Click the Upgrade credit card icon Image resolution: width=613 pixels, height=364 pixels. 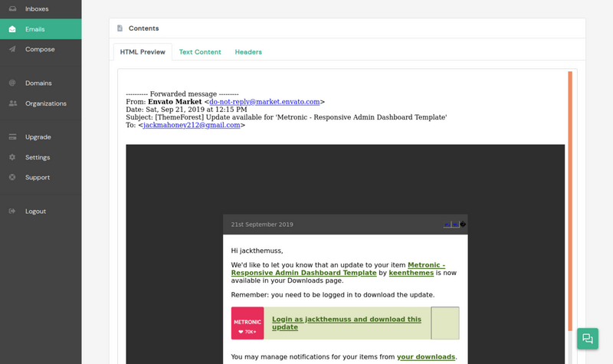[12, 137]
